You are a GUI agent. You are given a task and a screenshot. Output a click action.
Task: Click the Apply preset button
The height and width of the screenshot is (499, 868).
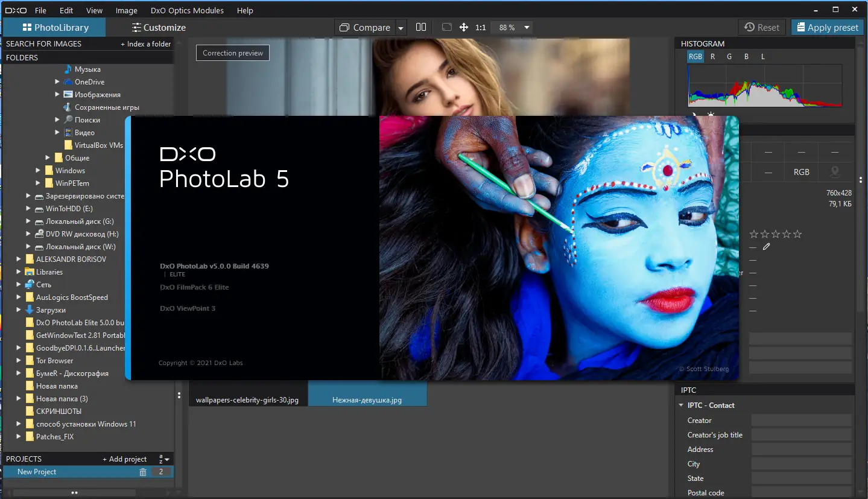826,27
